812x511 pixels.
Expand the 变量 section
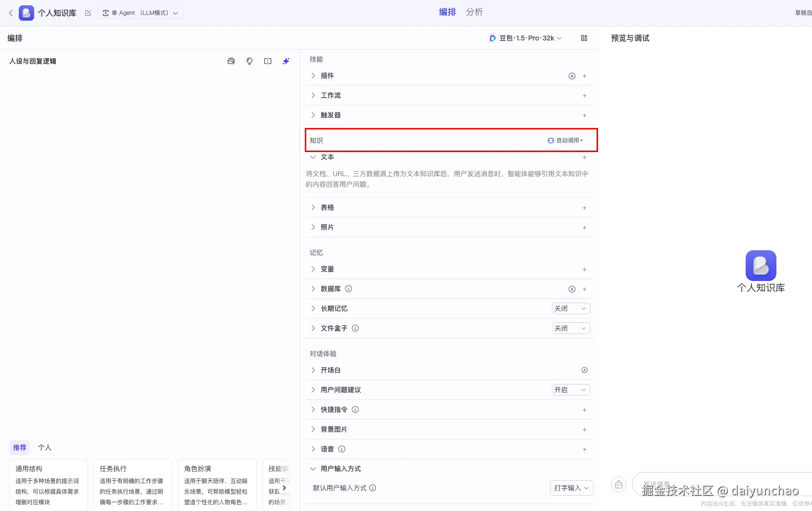(x=313, y=269)
